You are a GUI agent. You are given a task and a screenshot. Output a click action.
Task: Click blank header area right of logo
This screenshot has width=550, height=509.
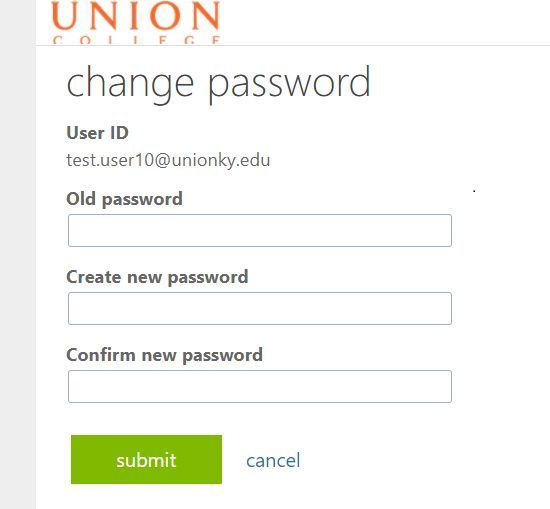pos(386,22)
